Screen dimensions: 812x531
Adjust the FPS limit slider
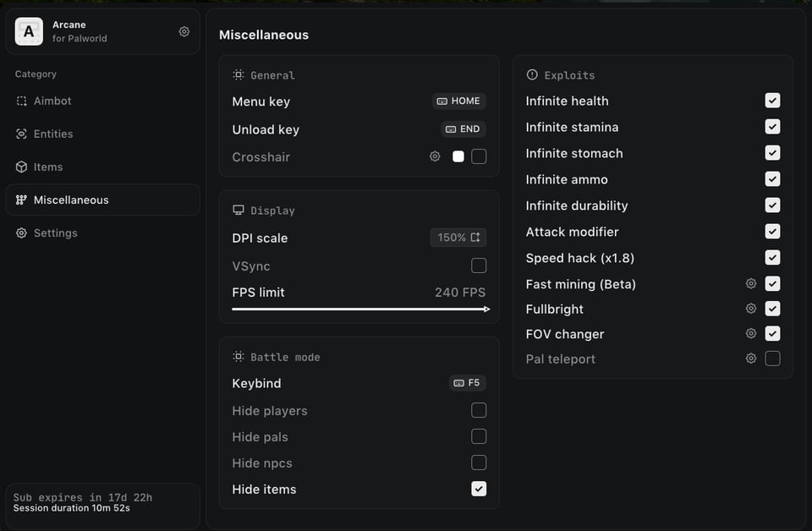(361, 309)
